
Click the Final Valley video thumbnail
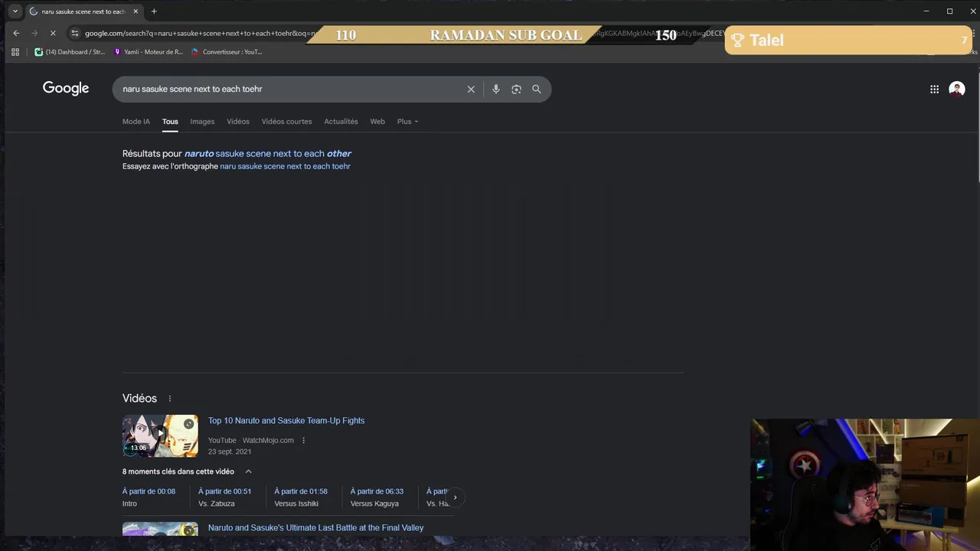160,529
